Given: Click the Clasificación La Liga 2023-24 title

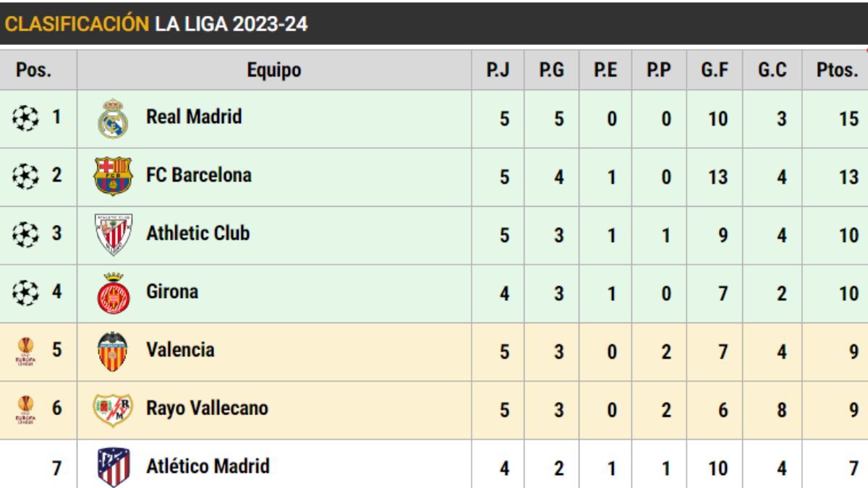Looking at the screenshot, I should point(156,24).
